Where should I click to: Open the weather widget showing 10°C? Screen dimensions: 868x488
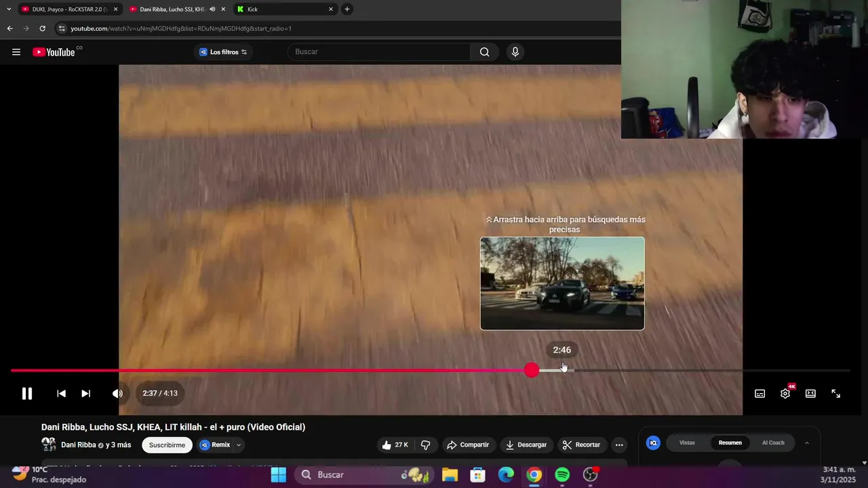click(x=49, y=474)
